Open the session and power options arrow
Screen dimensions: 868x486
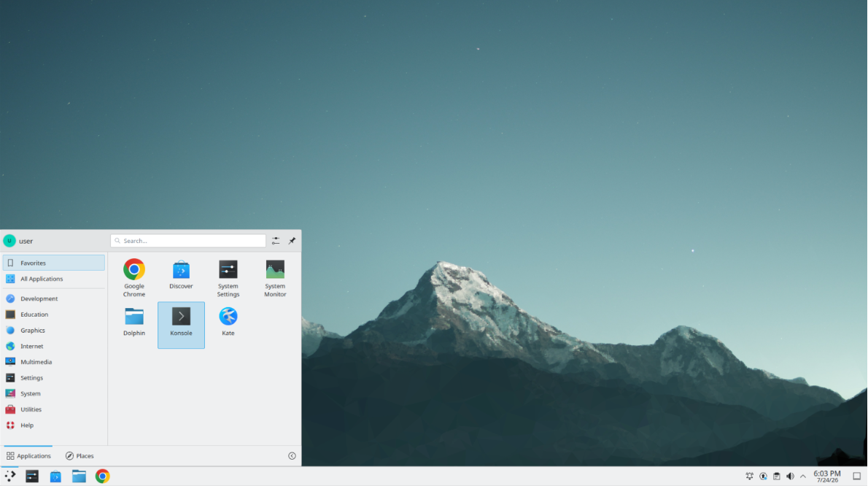[292, 456]
